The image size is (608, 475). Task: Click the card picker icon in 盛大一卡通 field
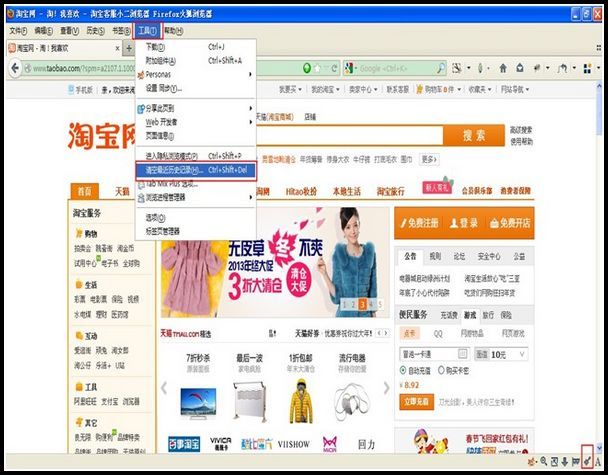pos(462,354)
